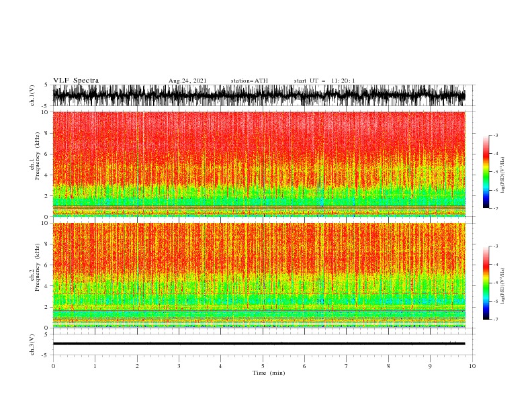Click the time axis tick label '0'

click(53, 366)
